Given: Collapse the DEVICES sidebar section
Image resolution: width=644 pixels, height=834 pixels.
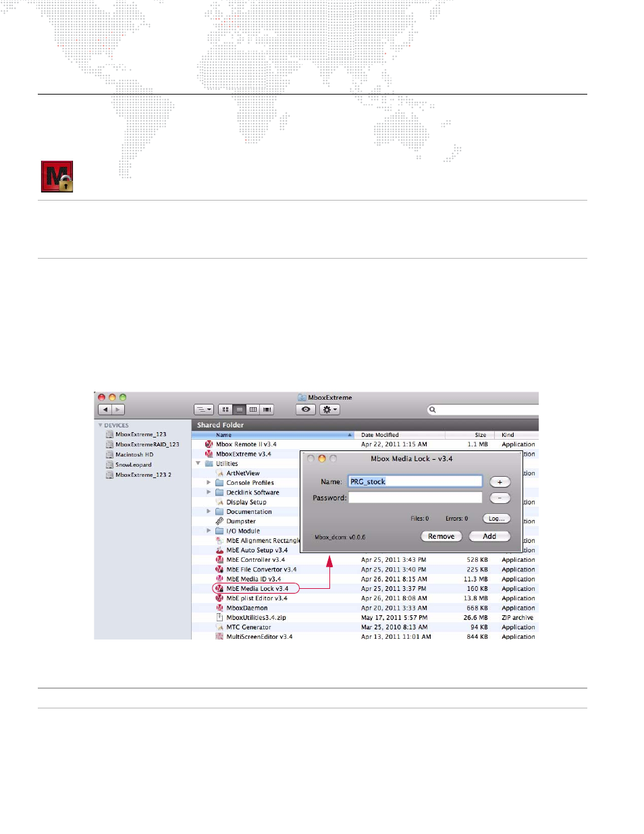Looking at the screenshot, I should point(101,425).
